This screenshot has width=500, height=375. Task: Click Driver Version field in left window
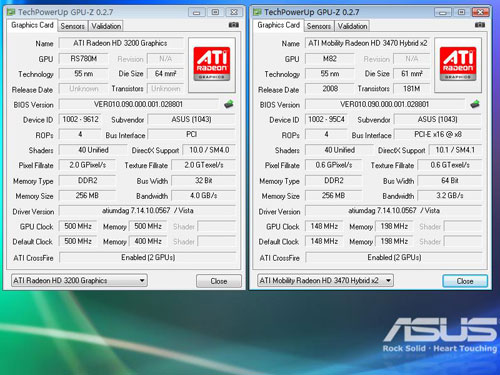[148, 211]
